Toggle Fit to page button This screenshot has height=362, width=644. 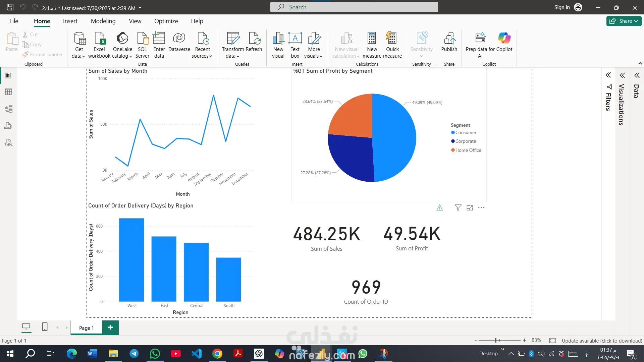(552, 341)
